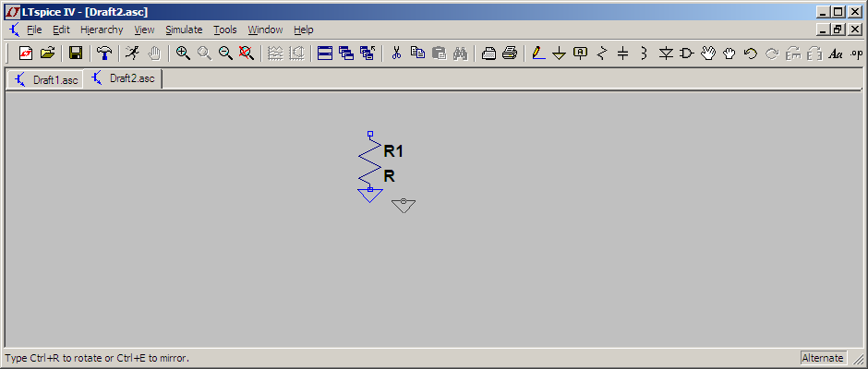This screenshot has width=868, height=369.
Task: Select the Move hand tool
Action: pos(708,54)
